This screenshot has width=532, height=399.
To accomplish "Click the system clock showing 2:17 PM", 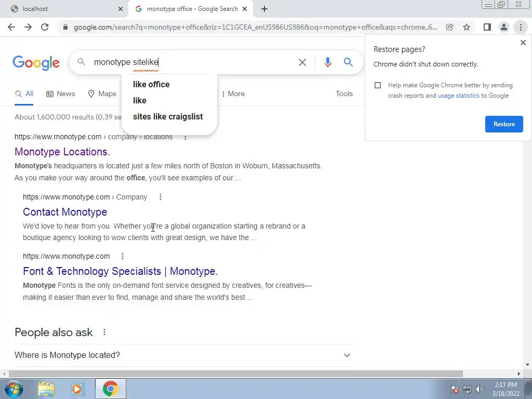I will tap(506, 389).
